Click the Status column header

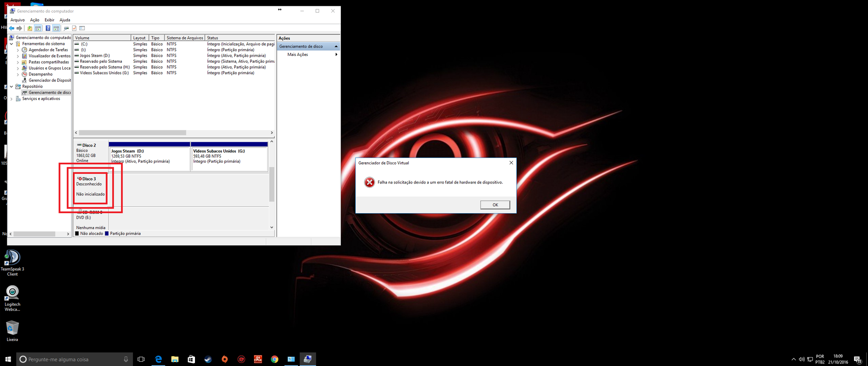240,38
